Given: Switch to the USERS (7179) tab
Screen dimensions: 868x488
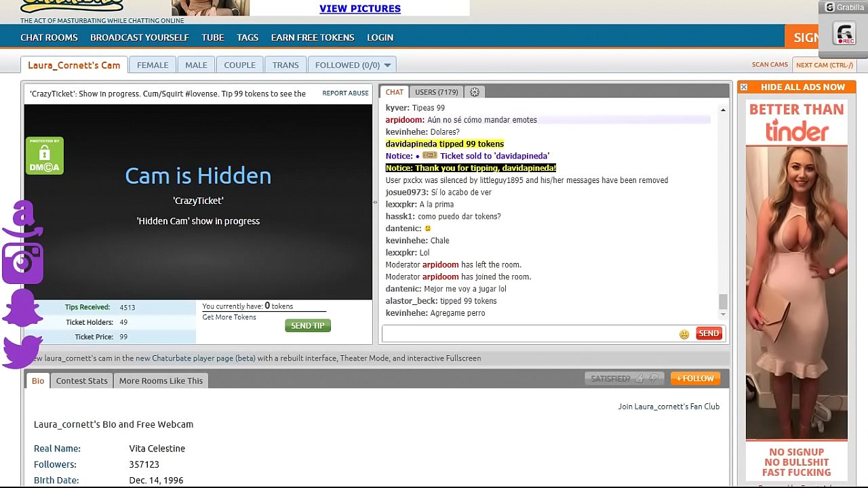Looking at the screenshot, I should [436, 92].
